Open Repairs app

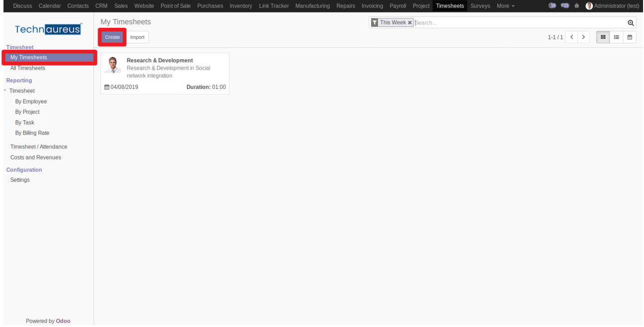click(346, 6)
